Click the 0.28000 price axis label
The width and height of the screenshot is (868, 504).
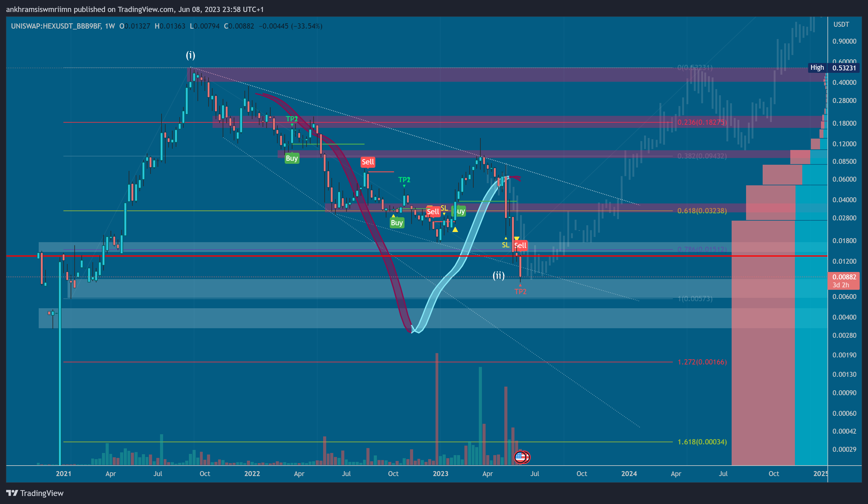tap(844, 101)
